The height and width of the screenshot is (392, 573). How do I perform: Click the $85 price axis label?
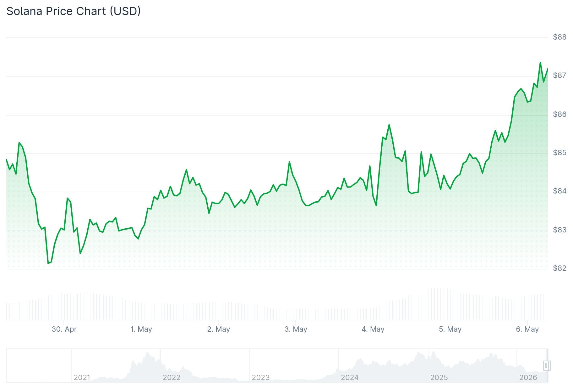[560, 153]
